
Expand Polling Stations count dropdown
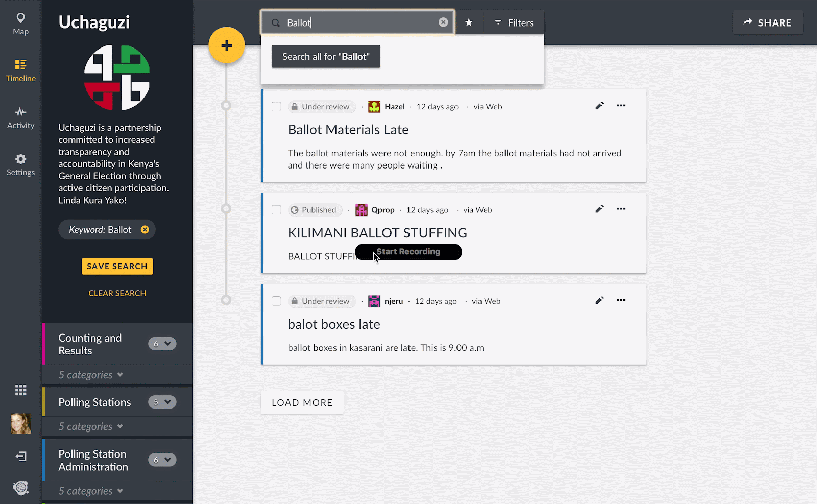pos(162,402)
